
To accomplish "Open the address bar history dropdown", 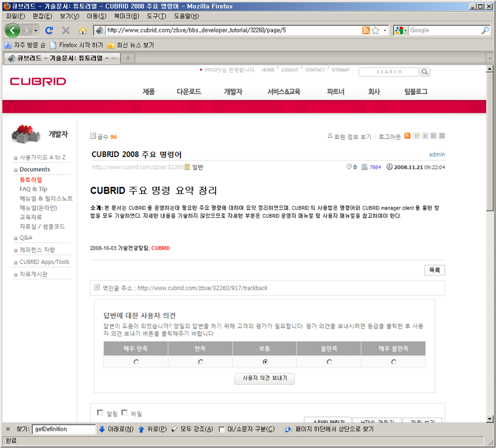I will [385, 30].
